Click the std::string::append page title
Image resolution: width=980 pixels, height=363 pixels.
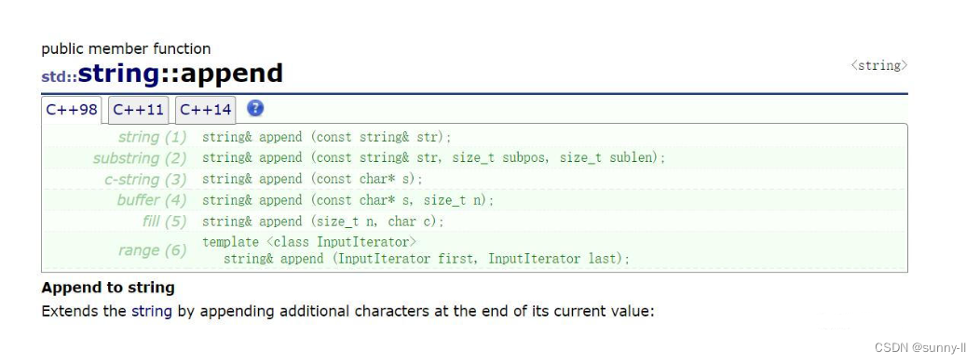[x=162, y=74]
